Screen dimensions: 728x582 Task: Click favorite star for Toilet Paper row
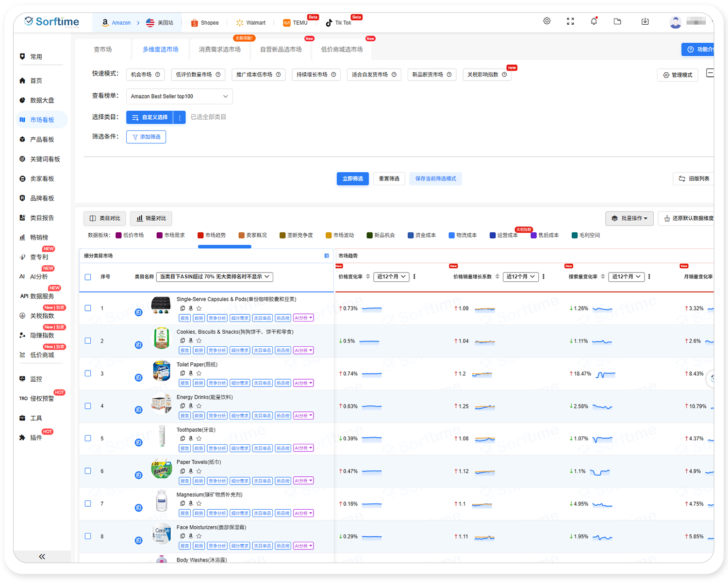[x=199, y=373]
